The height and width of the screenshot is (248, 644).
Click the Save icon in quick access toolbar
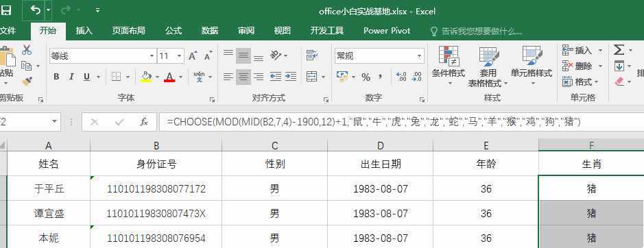point(5,11)
